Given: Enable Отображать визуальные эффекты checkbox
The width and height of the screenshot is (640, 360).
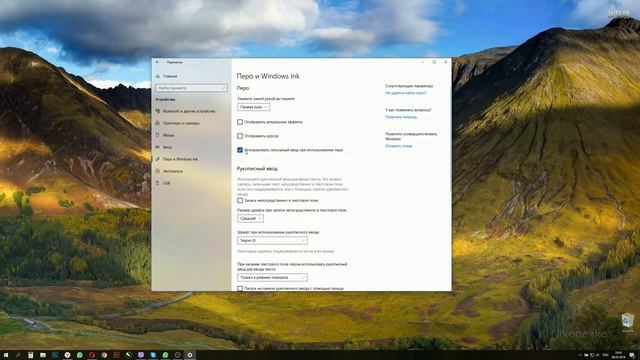Looking at the screenshot, I should click(x=240, y=122).
